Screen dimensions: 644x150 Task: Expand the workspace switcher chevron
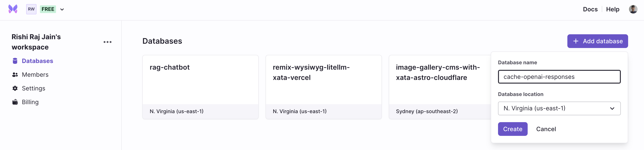tap(62, 9)
